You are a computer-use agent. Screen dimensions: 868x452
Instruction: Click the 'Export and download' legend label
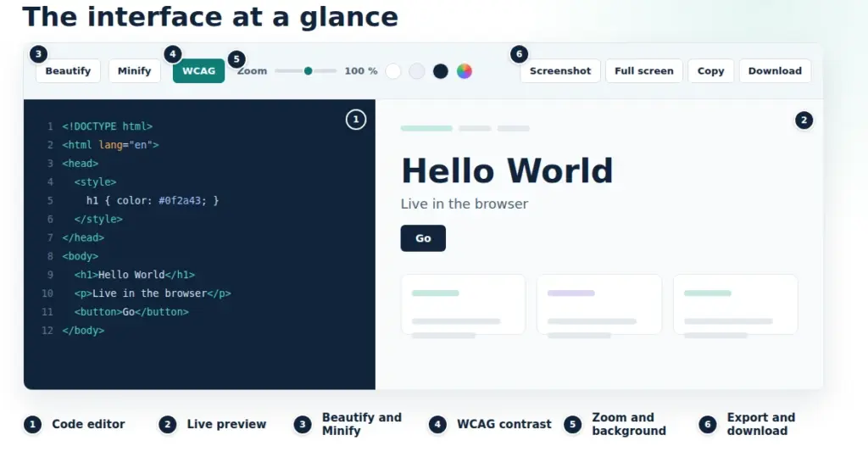(761, 424)
